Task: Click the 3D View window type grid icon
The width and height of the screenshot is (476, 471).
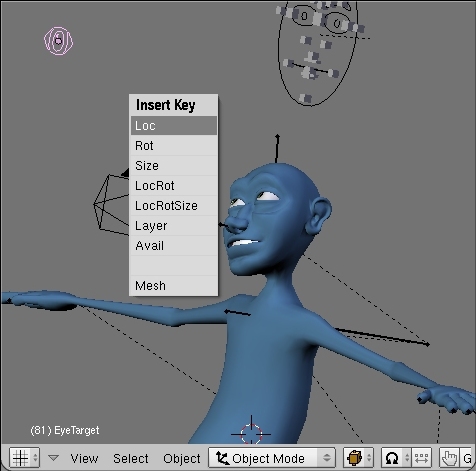Action: 20,458
